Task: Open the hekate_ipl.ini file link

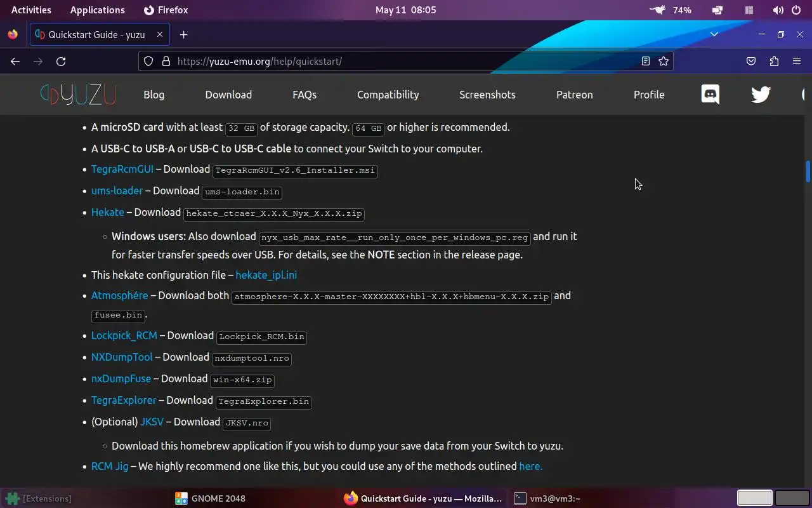Action: point(266,275)
